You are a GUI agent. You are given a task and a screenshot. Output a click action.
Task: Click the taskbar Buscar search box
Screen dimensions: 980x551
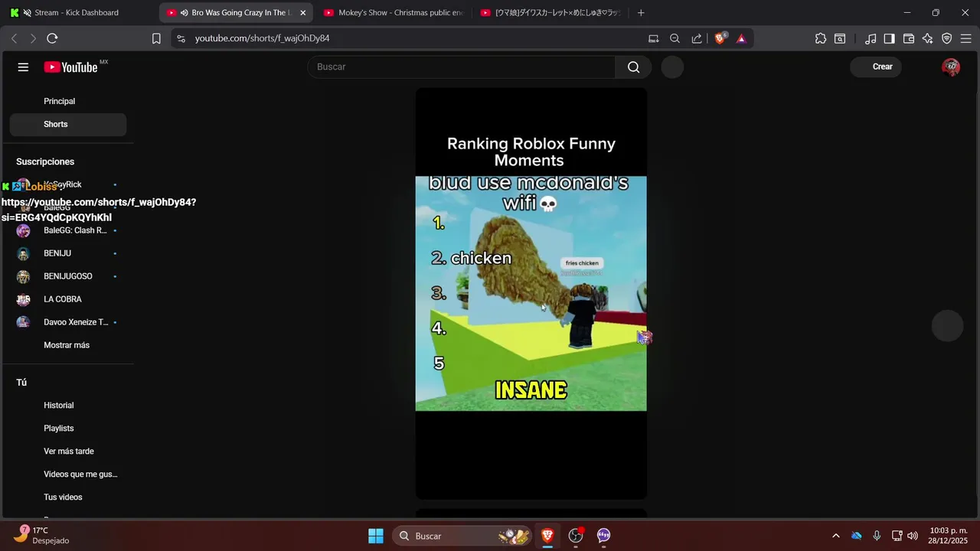(x=462, y=536)
